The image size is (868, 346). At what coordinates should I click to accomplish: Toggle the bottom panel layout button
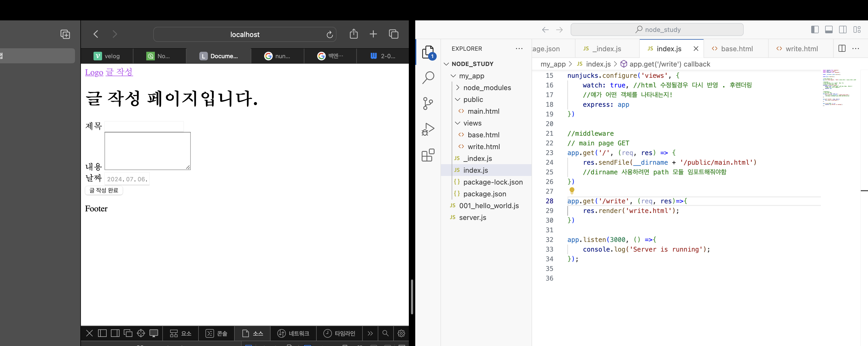pos(829,30)
